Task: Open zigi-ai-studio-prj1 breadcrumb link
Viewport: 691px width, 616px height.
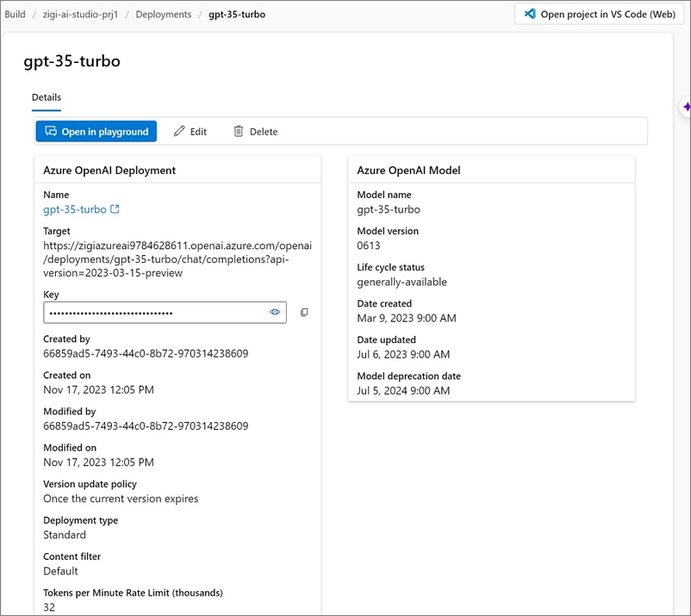Action: click(80, 14)
